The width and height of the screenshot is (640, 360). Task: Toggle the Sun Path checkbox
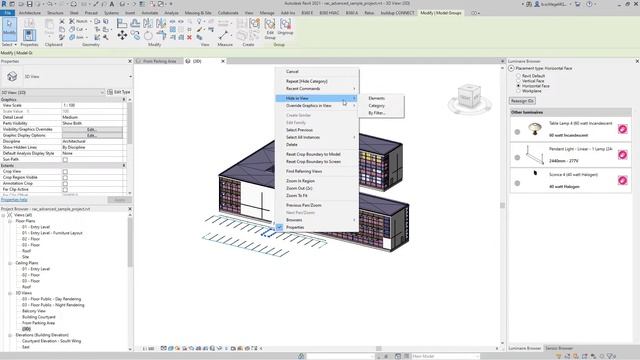(65, 160)
